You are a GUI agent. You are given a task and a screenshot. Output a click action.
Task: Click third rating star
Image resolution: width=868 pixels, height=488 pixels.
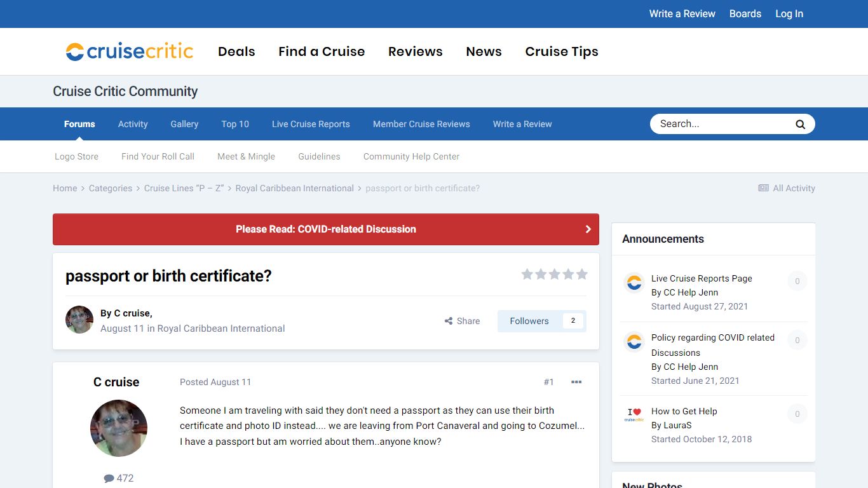click(555, 274)
